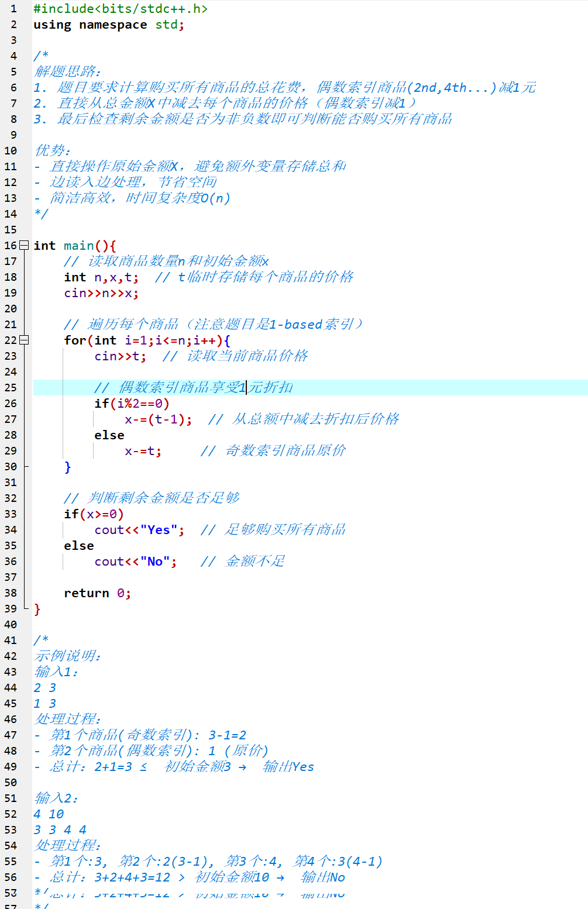Click line number 39 in the gutter
The height and width of the screenshot is (909, 588).
(x=11, y=608)
